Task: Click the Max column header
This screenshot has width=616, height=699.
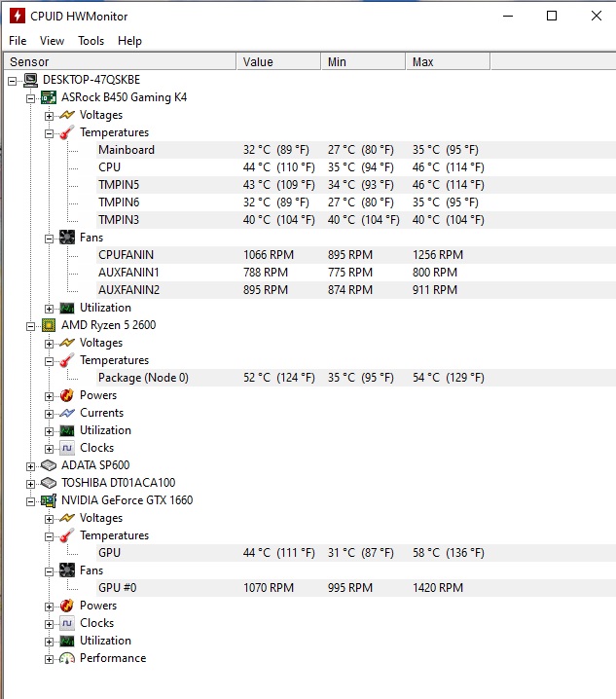Action: (x=448, y=61)
